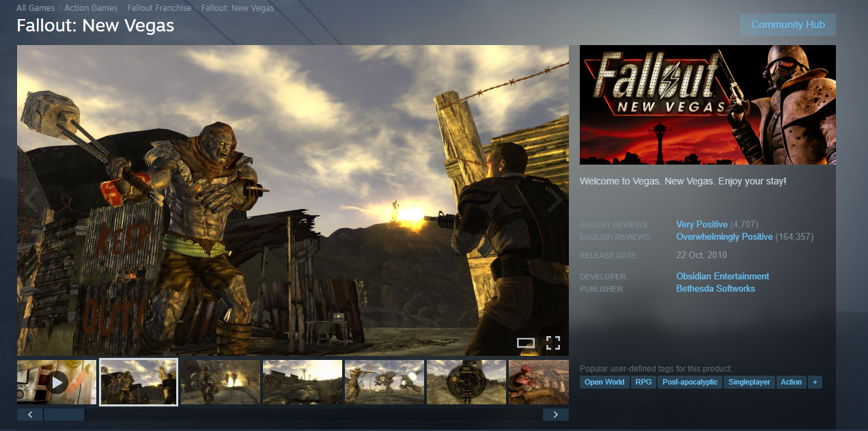Open publisher Bethesda Softworks page
This screenshot has height=431, width=868.
(716, 289)
